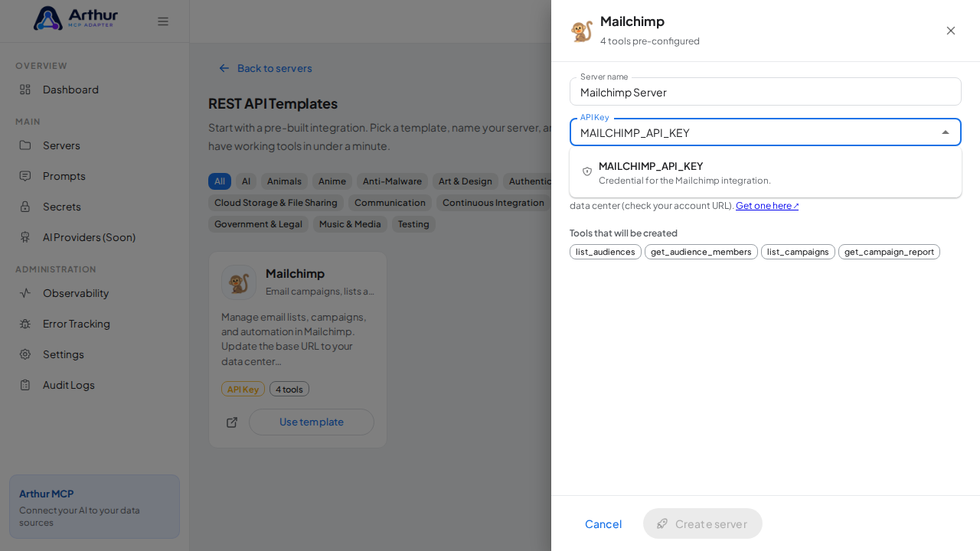Open Mailchimp template external link icon
This screenshot has height=551, width=980.
(232, 422)
